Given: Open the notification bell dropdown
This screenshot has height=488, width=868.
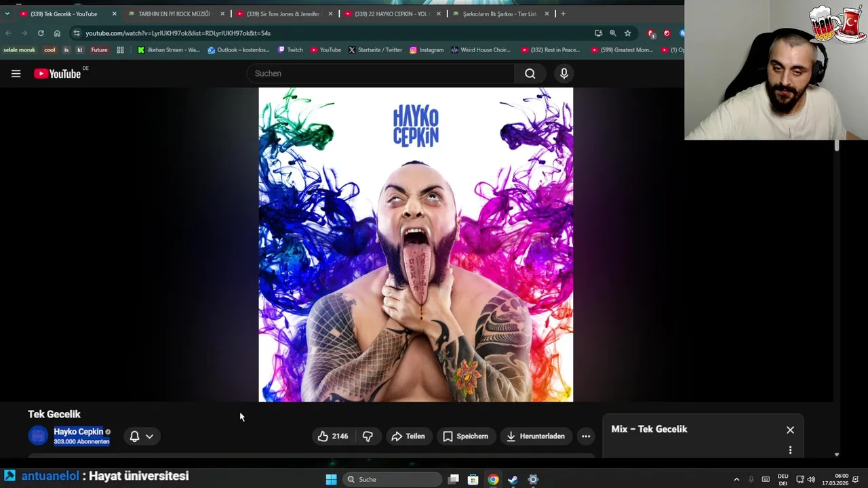Looking at the screenshot, I should pos(141,436).
